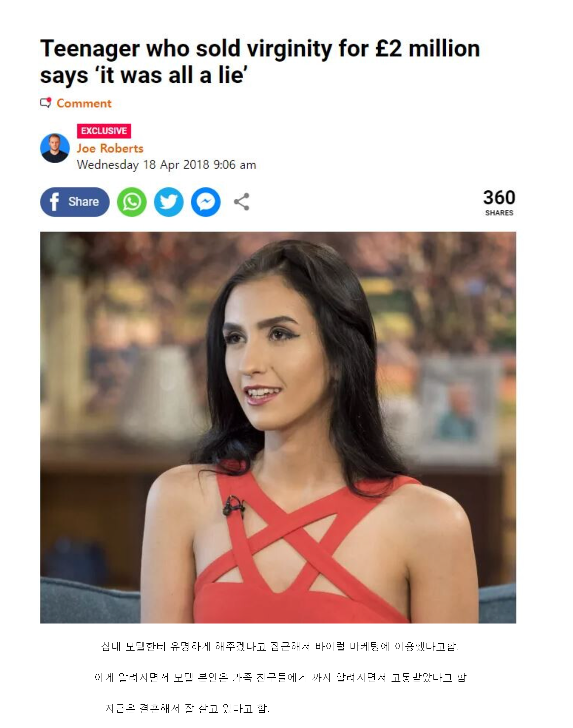Send article through Messenger icon
Screen dimensions: 573x728
click(206, 202)
